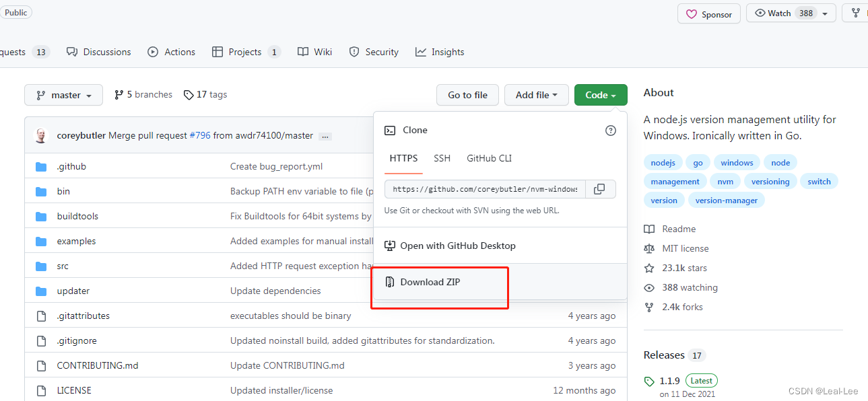Click the clone help question mark icon

(610, 131)
